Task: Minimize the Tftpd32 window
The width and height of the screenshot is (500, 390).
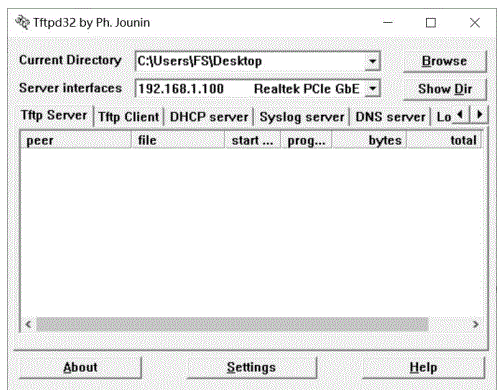Action: (x=388, y=23)
